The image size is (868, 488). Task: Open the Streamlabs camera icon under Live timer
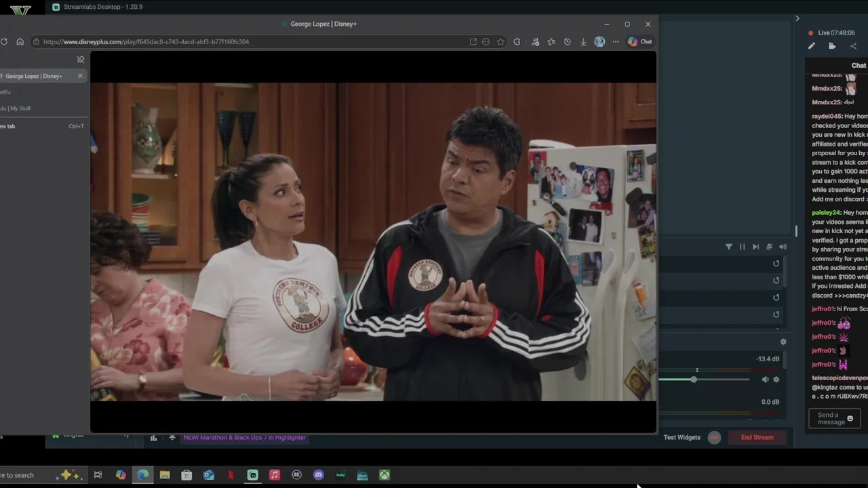click(832, 46)
